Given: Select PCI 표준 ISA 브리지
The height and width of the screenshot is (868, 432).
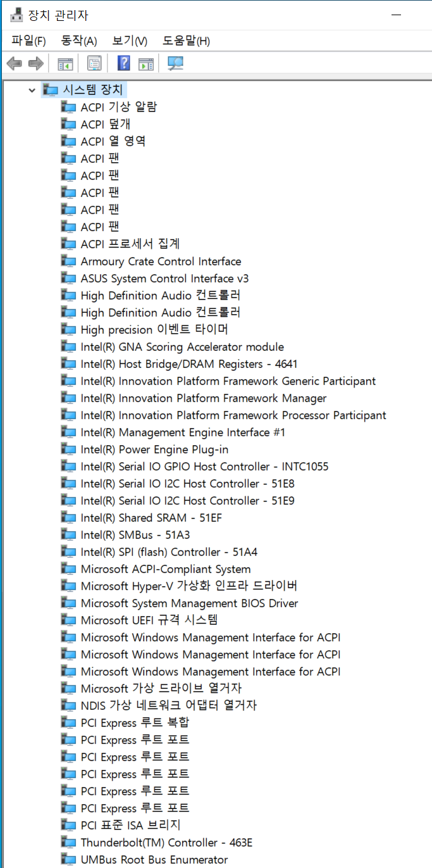Looking at the screenshot, I should point(130,825).
